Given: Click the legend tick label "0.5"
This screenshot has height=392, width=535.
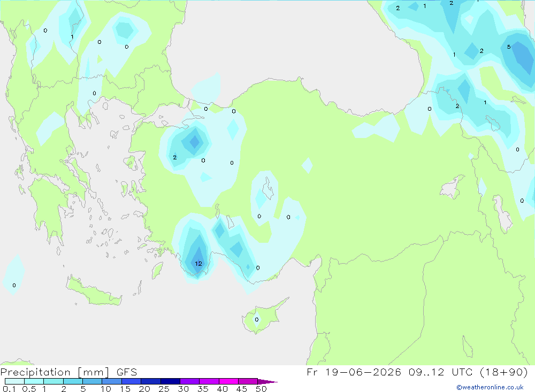Looking at the screenshot, I should pyautogui.click(x=29, y=389).
